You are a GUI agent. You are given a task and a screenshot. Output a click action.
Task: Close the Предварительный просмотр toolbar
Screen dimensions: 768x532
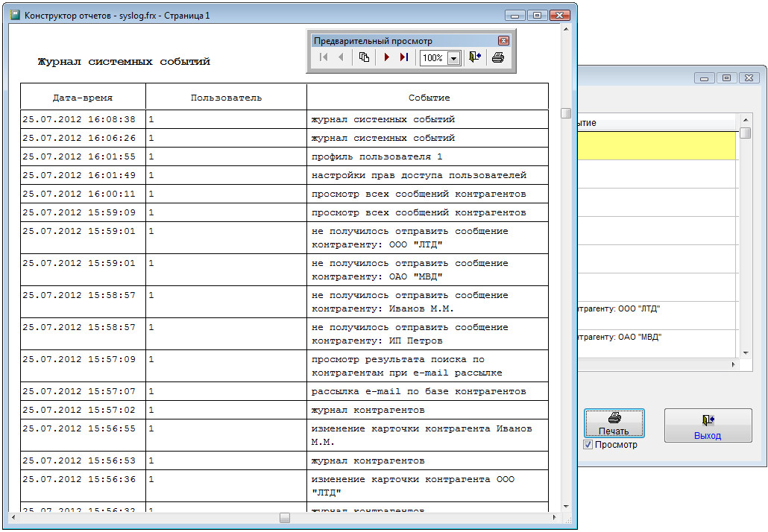click(503, 41)
